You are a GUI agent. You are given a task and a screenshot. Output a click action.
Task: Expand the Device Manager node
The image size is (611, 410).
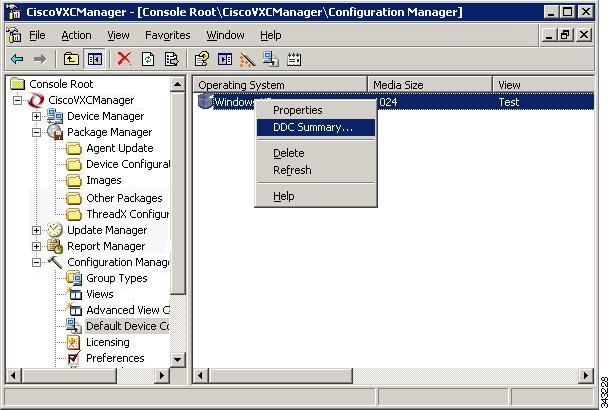36,116
